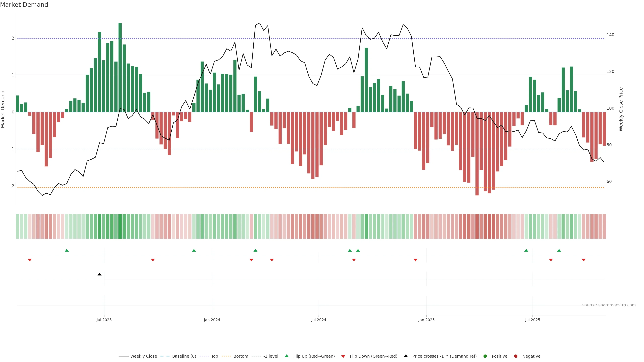Click the first green Flip Up marker
The width and height of the screenshot is (644, 362).
[67, 250]
